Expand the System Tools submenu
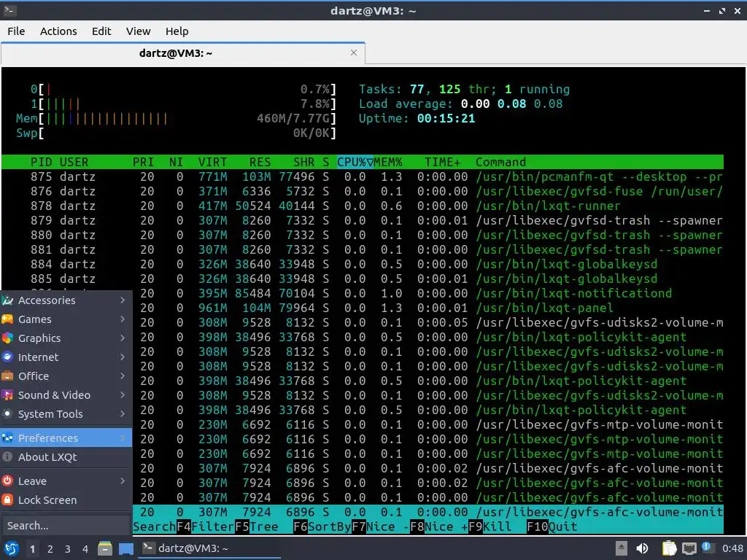 pyautogui.click(x=66, y=414)
